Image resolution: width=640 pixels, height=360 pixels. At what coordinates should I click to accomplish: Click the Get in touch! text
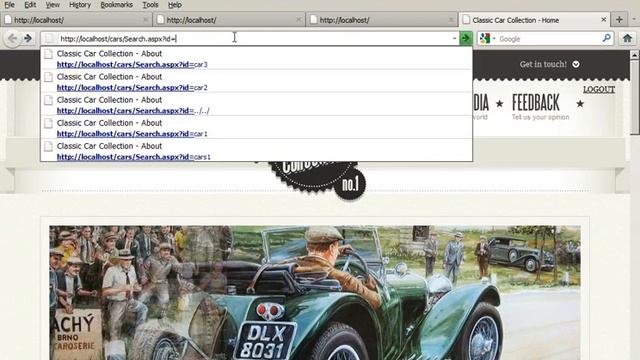543,64
